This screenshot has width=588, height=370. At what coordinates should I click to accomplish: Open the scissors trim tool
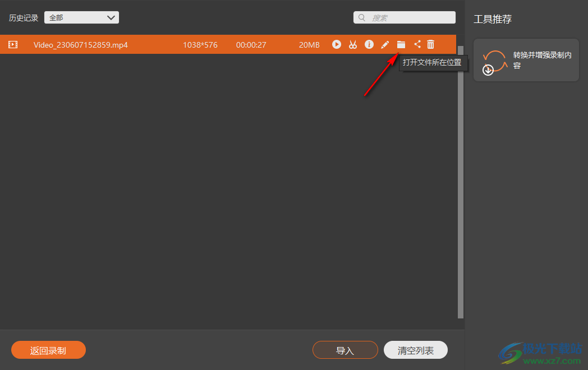(353, 45)
